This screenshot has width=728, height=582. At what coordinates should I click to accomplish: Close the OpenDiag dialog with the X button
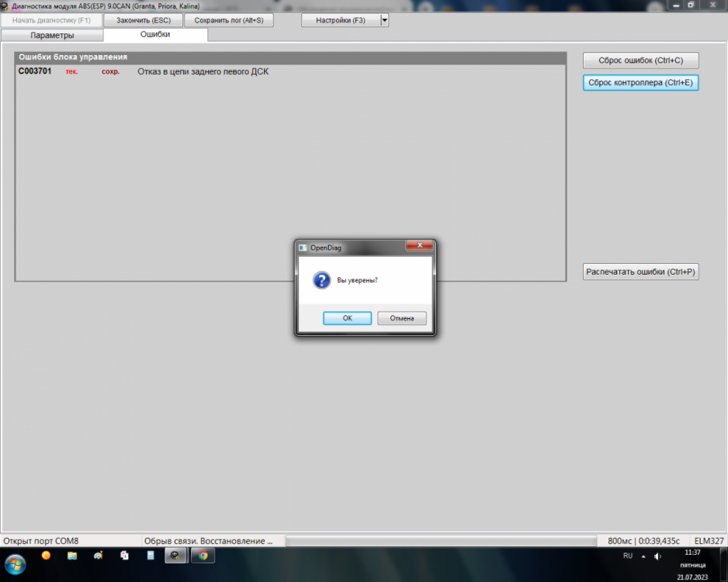click(x=420, y=245)
